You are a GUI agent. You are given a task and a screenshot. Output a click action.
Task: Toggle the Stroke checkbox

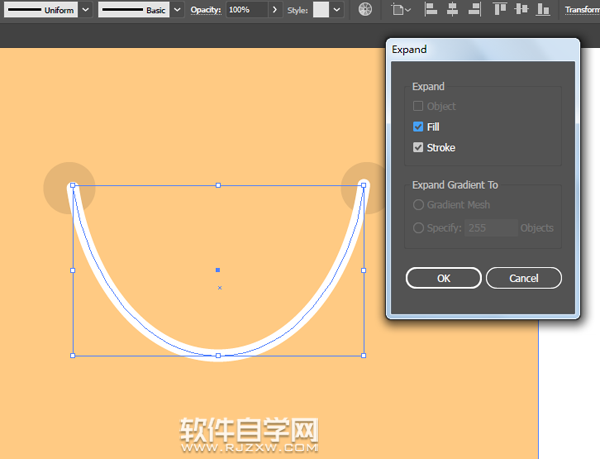click(x=418, y=148)
